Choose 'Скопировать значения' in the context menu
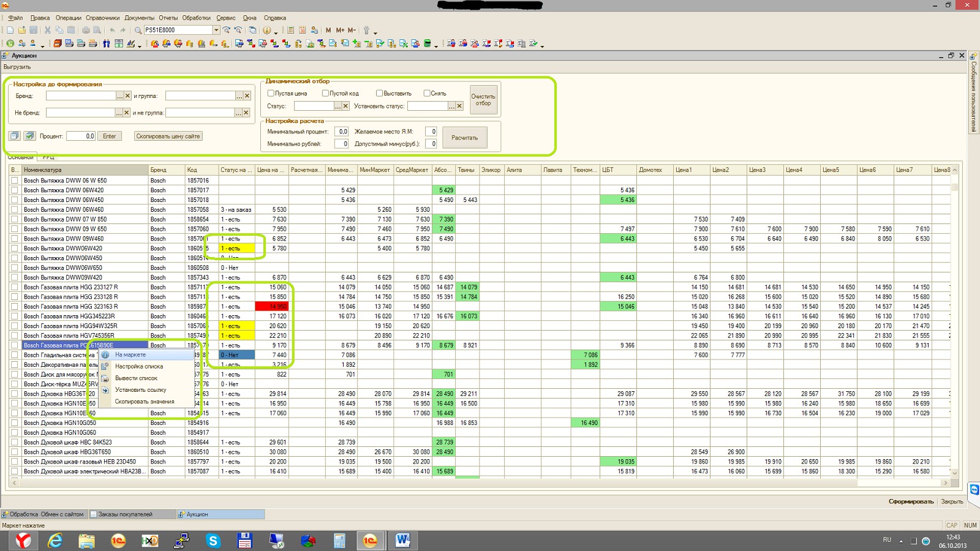The width and height of the screenshot is (980, 551). pyautogui.click(x=147, y=402)
